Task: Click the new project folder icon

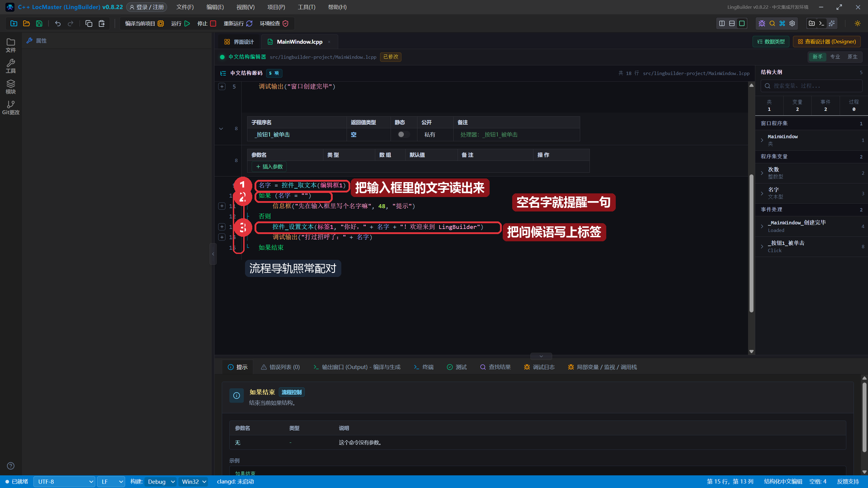Action: tap(14, 23)
